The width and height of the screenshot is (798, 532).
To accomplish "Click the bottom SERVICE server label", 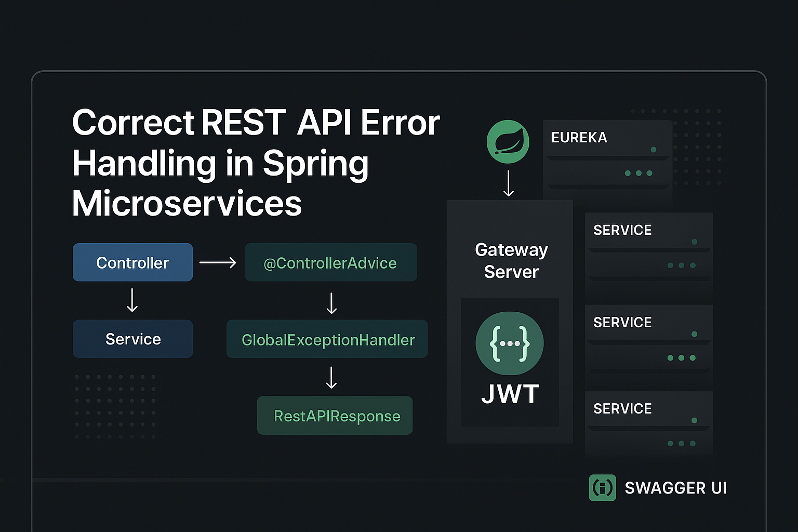I will [x=622, y=409].
